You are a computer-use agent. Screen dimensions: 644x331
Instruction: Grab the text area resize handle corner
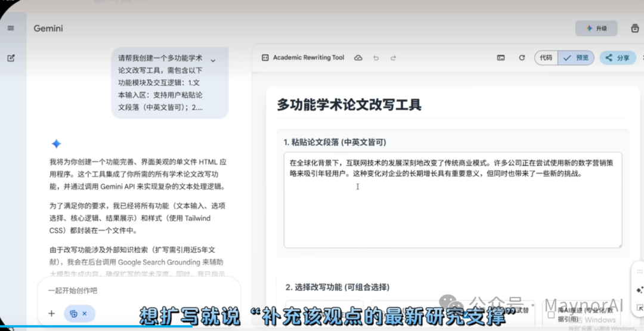(619, 245)
